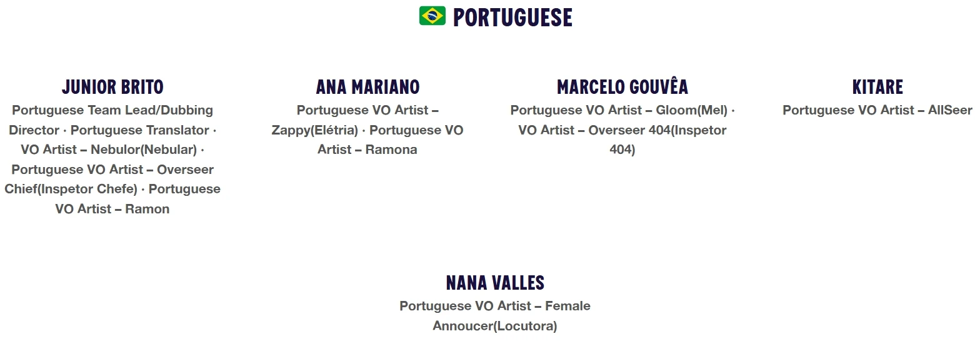Click the Brazilian flag icon
The image size is (980, 341).
tap(432, 16)
